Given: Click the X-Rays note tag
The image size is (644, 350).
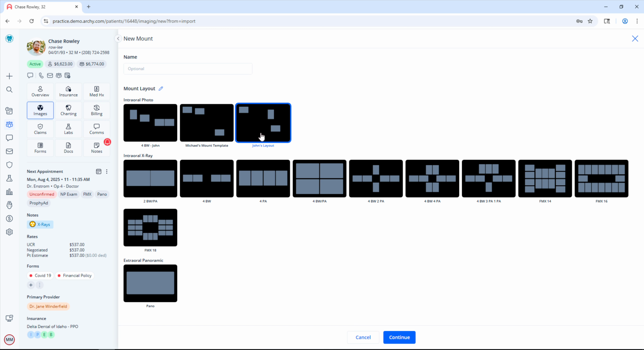Looking at the screenshot, I should (40, 224).
